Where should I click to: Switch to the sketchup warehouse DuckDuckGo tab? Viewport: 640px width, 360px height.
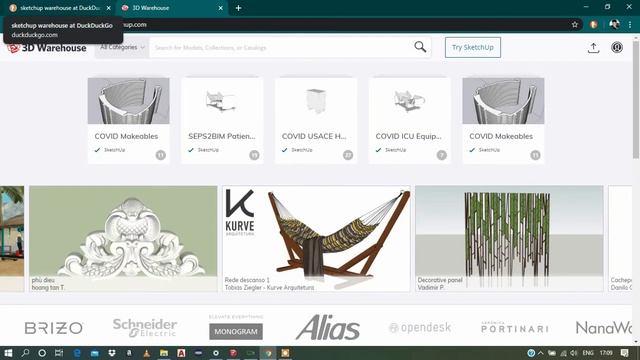(x=60, y=8)
